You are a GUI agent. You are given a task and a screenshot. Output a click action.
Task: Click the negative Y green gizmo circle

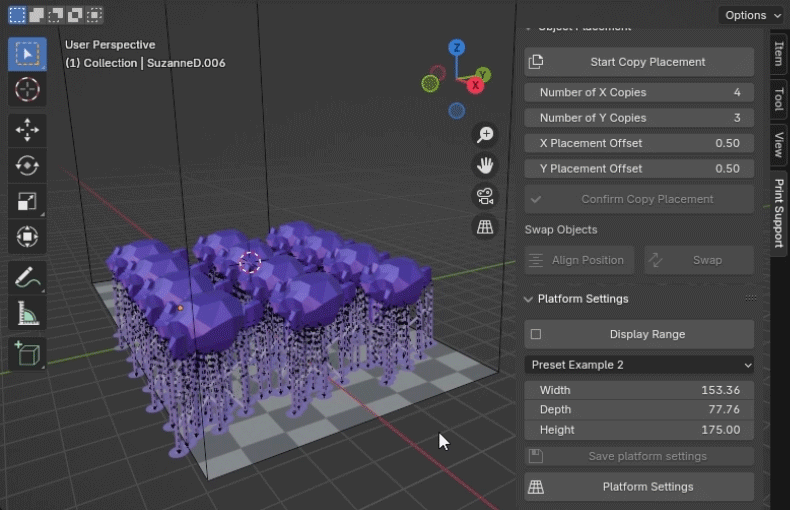click(430, 83)
